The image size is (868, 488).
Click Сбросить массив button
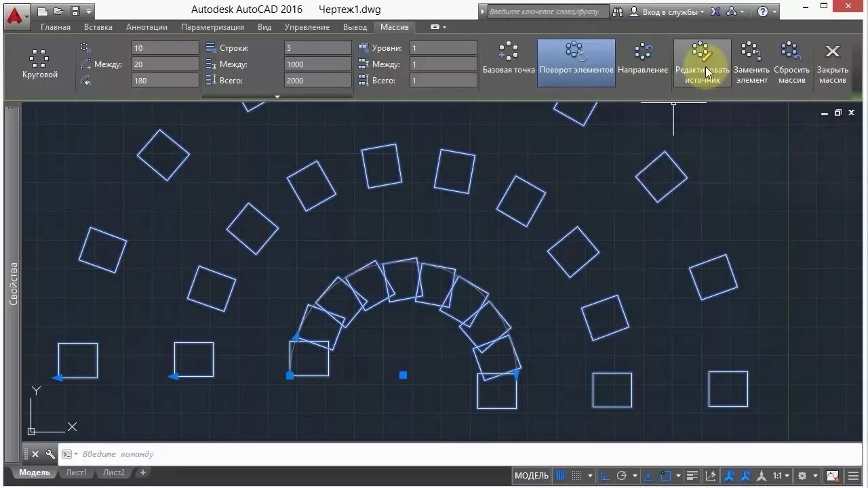[x=791, y=62]
